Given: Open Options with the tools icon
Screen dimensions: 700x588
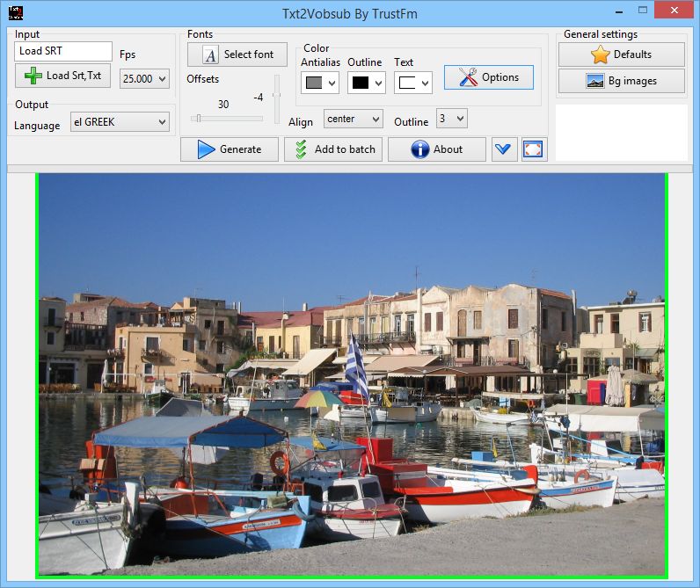Looking at the screenshot, I should 488,77.
